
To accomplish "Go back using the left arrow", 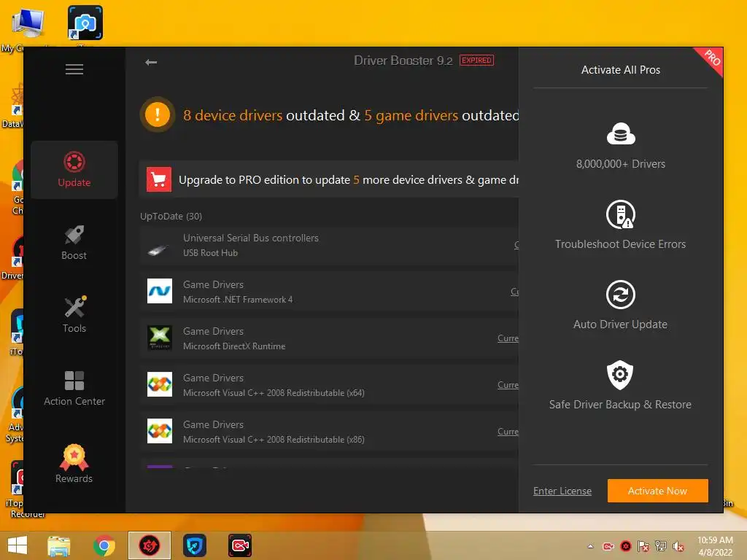I will pyautogui.click(x=151, y=63).
